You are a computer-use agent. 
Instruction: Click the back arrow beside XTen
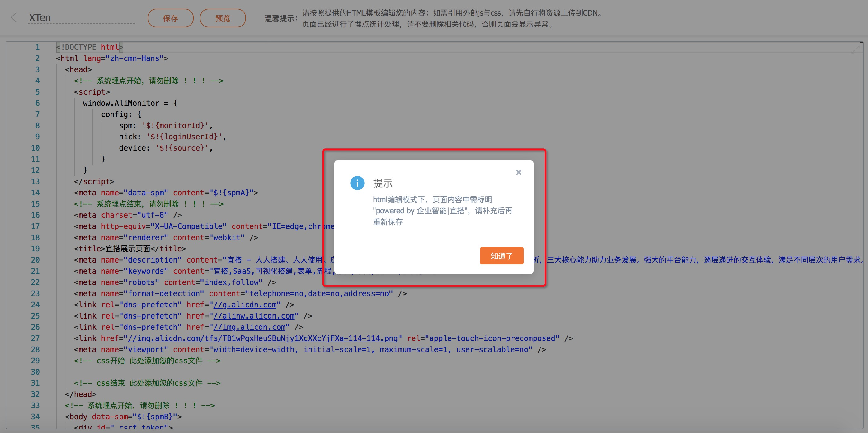click(14, 17)
